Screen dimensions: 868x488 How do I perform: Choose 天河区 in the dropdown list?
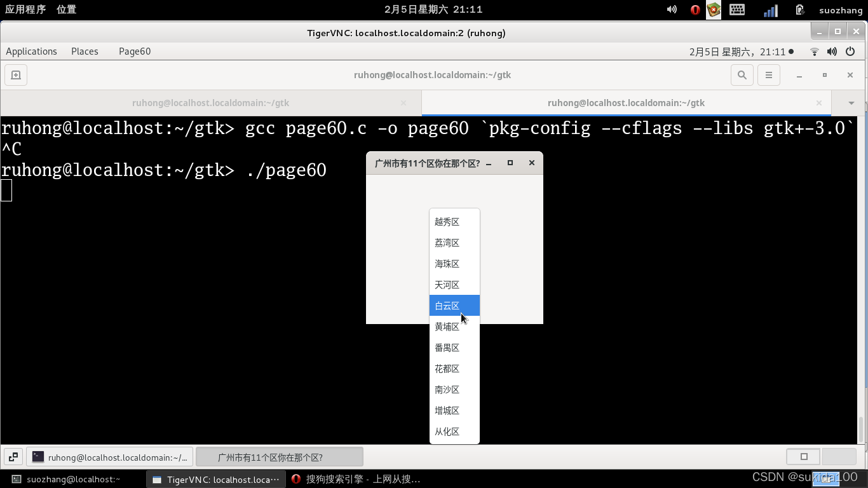point(454,285)
